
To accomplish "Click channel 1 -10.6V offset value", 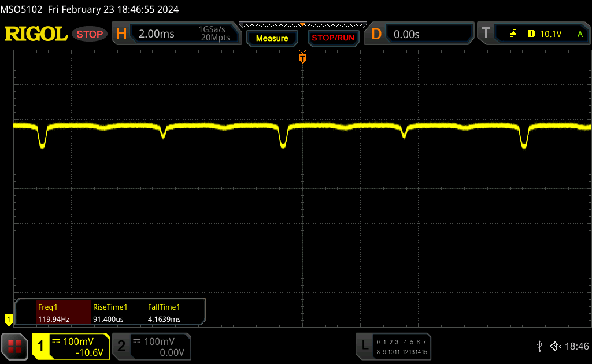I will [90, 352].
